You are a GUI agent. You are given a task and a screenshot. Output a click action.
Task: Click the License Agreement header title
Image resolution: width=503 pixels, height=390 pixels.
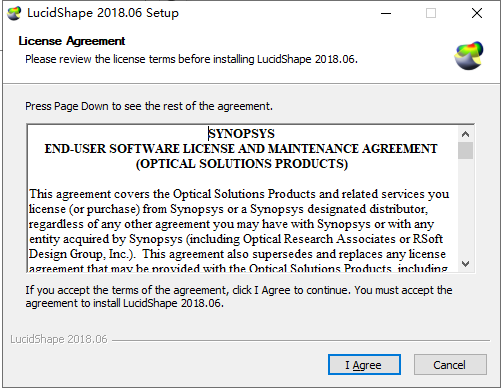tap(72, 41)
